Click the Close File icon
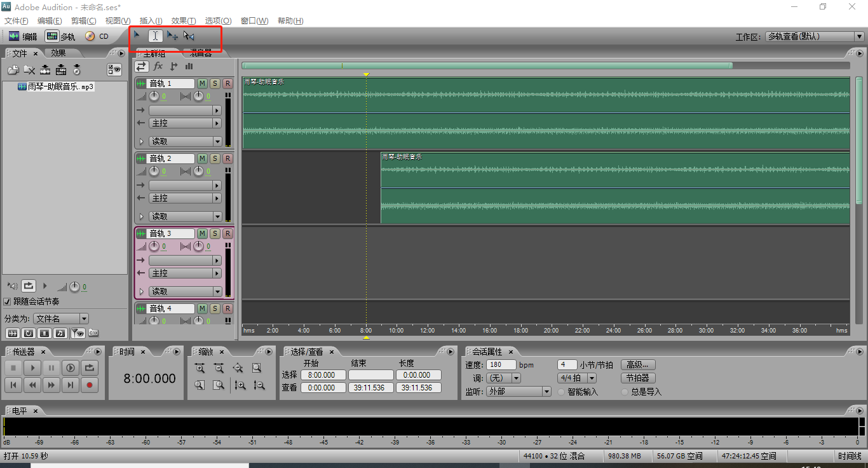The height and width of the screenshot is (468, 868). point(29,70)
